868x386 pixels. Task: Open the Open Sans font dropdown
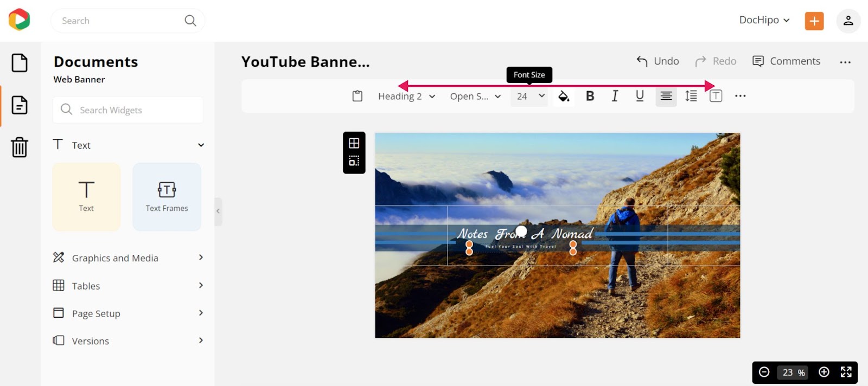tap(475, 96)
